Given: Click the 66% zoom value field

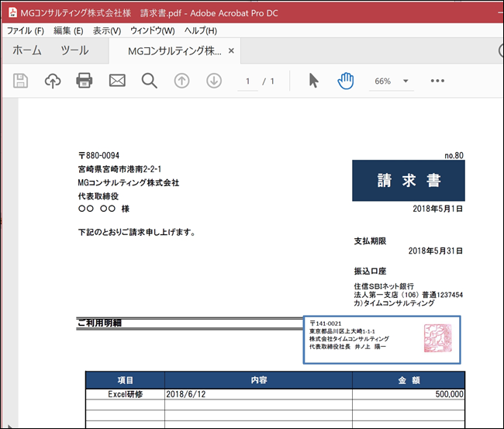Looking at the screenshot, I should (x=382, y=81).
